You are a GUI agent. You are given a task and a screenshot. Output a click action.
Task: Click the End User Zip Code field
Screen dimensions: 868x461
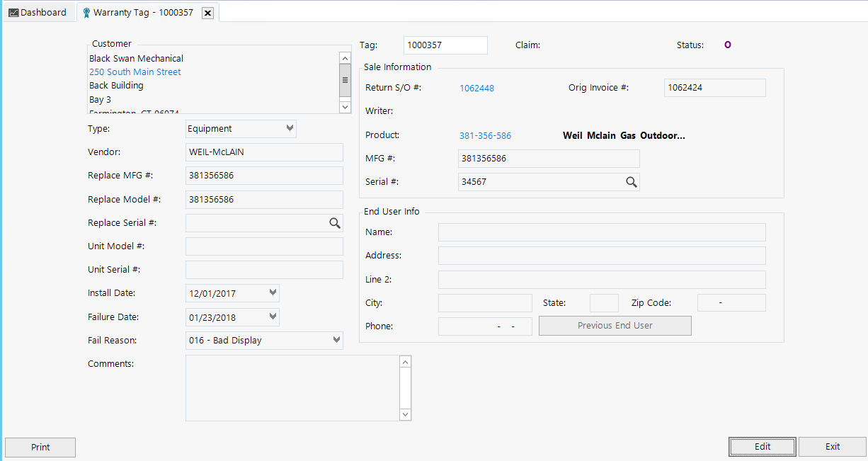(731, 303)
